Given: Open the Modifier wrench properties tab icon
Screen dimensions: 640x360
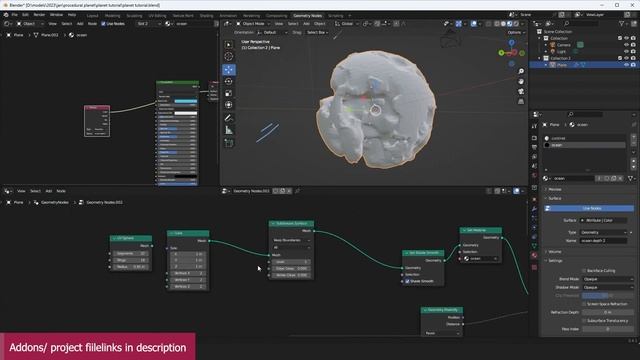Looking at the screenshot, I should pos(534,209).
